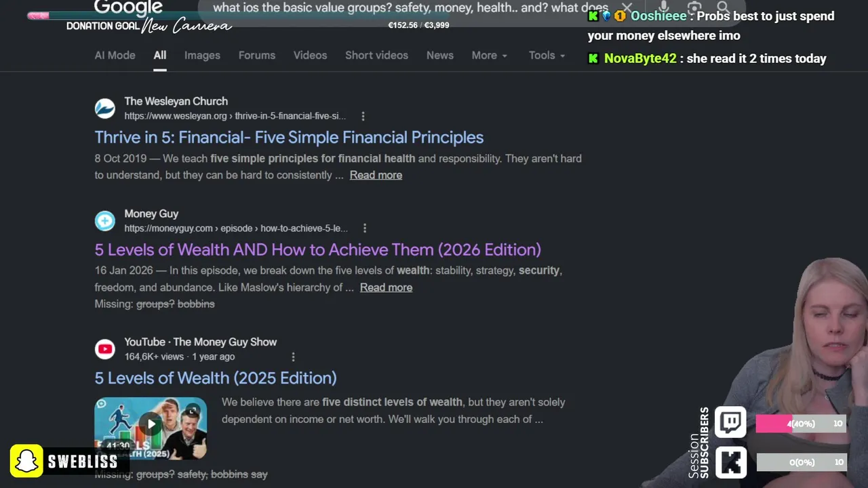Screen dimensions: 868x488
Task: Click the "164,6K+ views" text
Action: point(154,357)
